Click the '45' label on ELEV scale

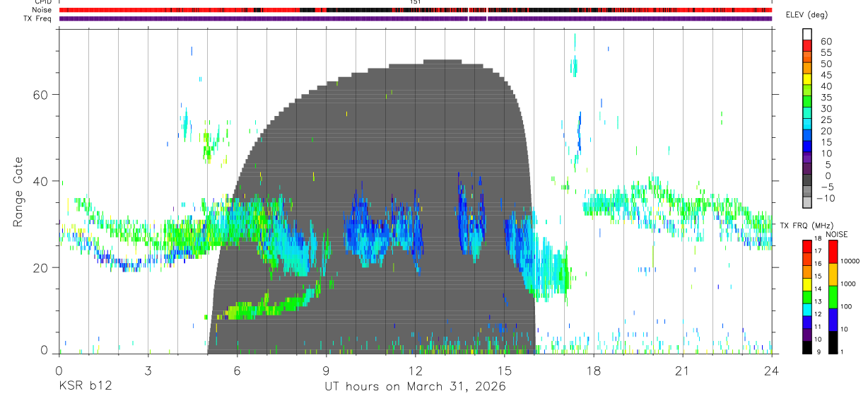(x=826, y=75)
